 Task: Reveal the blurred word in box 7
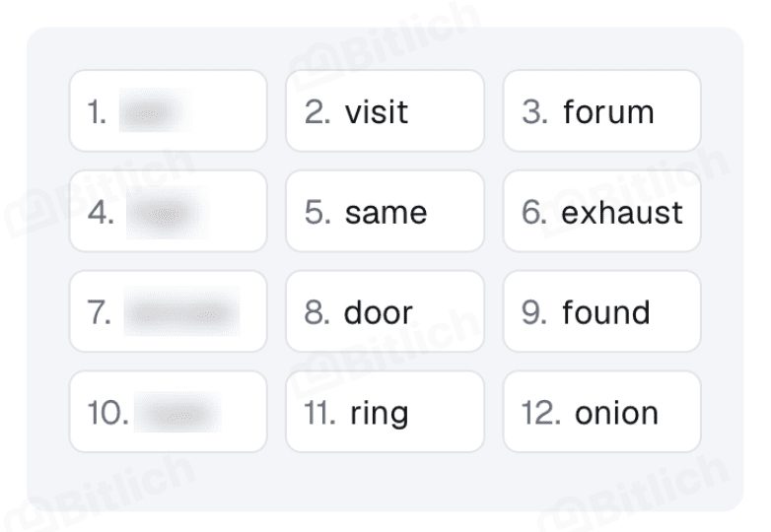pos(181,311)
